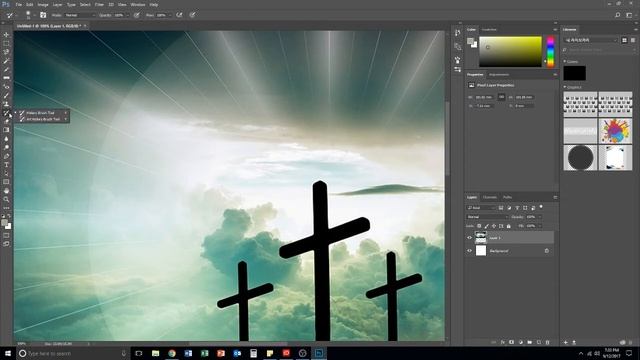640x360 pixels.
Task: Switch to the Channels tab
Action: [x=490, y=197]
